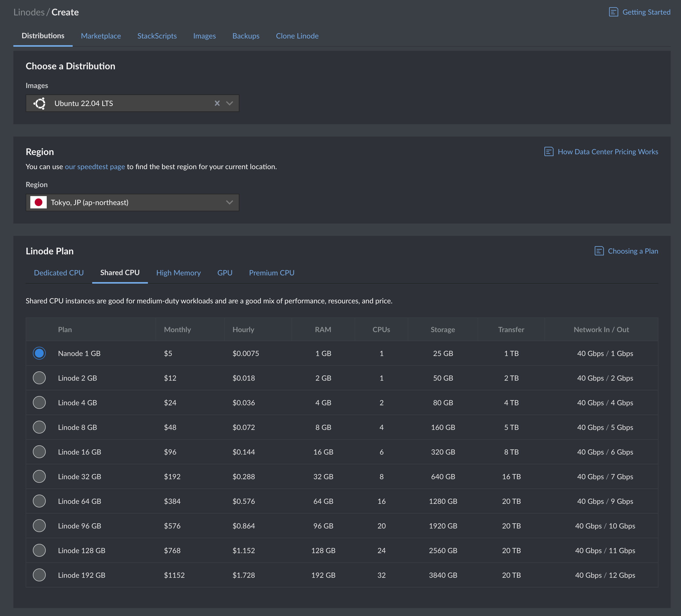Open the Marketplace tab
This screenshot has width=681, height=616.
[x=101, y=36]
